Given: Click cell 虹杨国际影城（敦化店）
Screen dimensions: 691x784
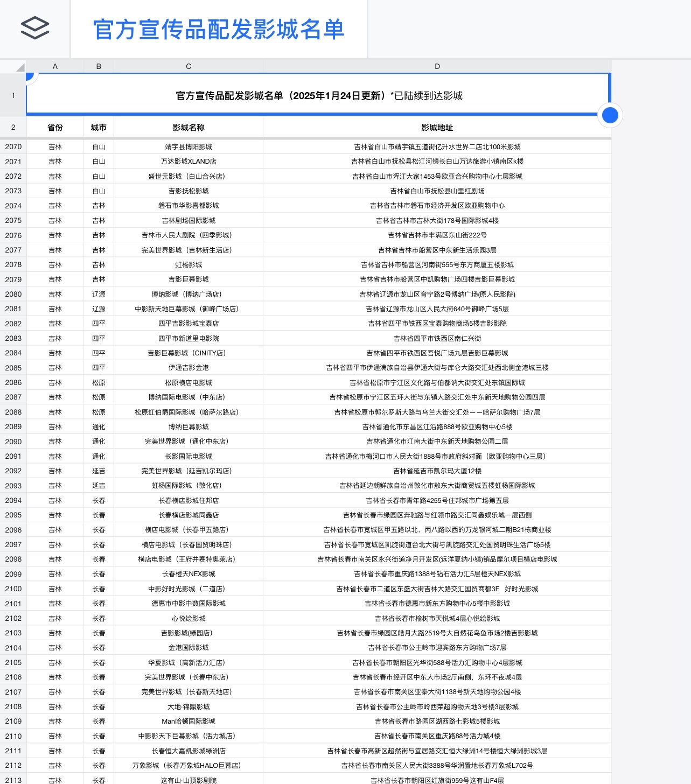Looking at the screenshot, I should (189, 485).
